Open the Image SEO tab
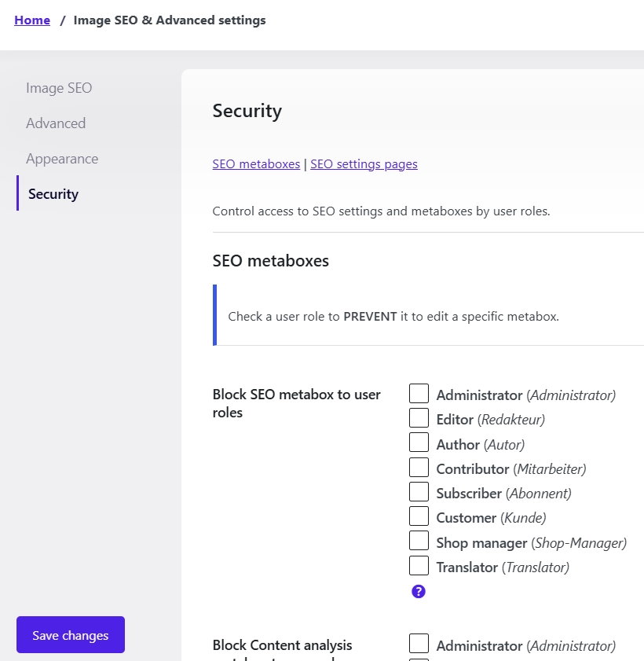Image resolution: width=644 pixels, height=661 pixels. click(59, 88)
